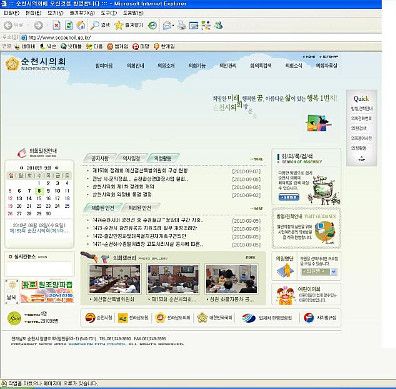Select the highlighted third tab beside 의사일정
Image resolution: width=396 pixels, height=389 pixels.
click(162, 158)
